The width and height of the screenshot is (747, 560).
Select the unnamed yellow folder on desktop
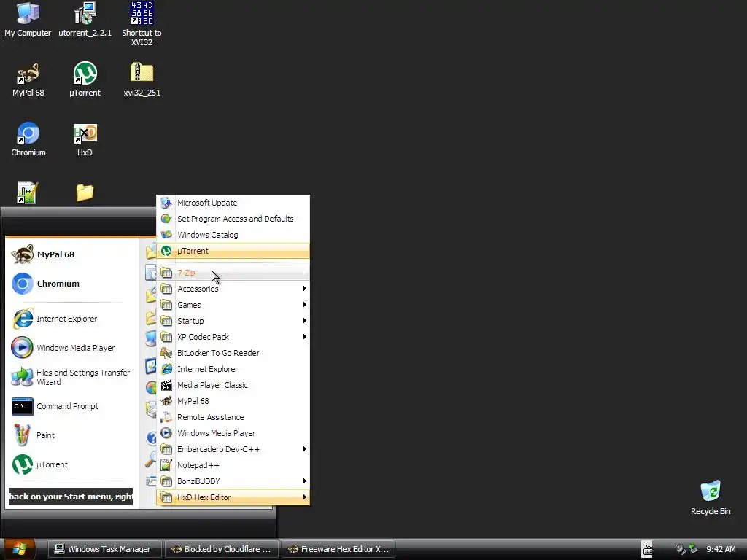coord(85,192)
